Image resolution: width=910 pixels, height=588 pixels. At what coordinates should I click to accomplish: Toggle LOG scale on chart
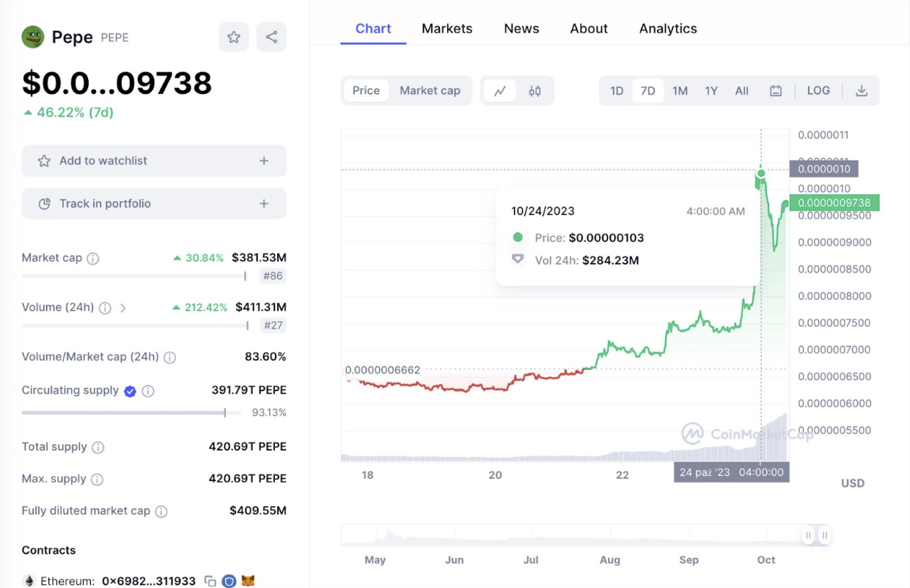(818, 91)
